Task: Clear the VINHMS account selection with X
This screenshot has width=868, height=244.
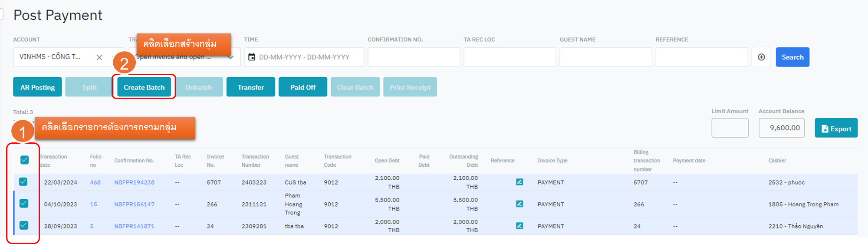Action: 99,57
